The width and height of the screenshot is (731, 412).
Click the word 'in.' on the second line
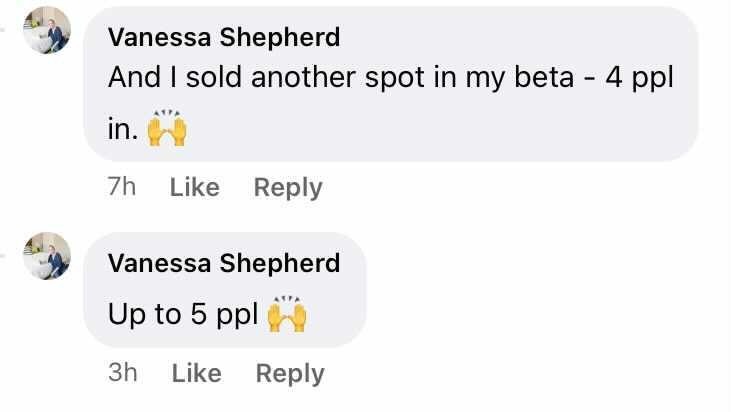[122, 132]
